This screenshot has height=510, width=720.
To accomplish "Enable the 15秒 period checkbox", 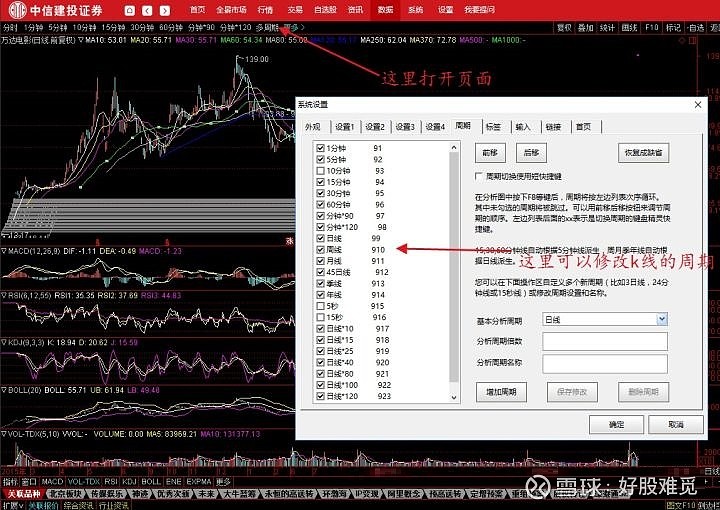I will (x=321, y=317).
